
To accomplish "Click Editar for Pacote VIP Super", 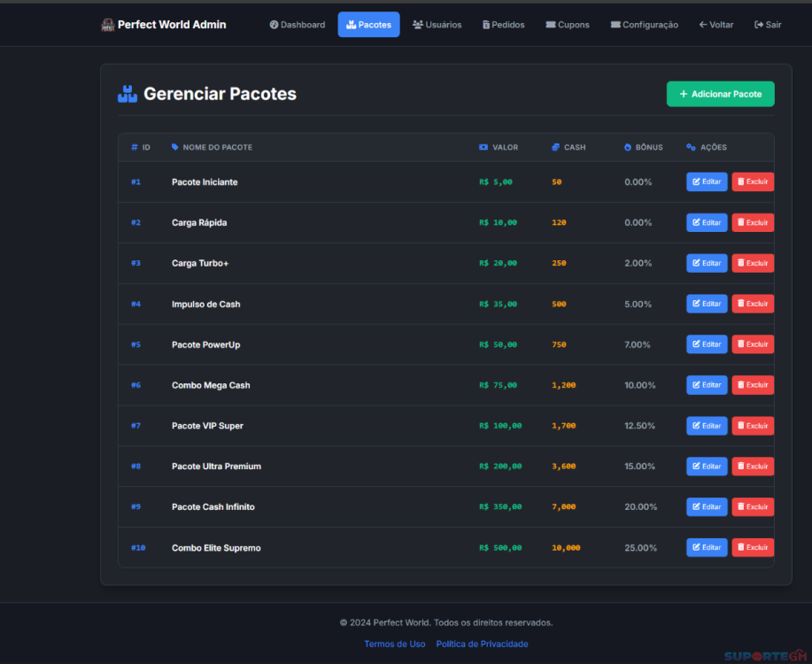I will coord(707,426).
